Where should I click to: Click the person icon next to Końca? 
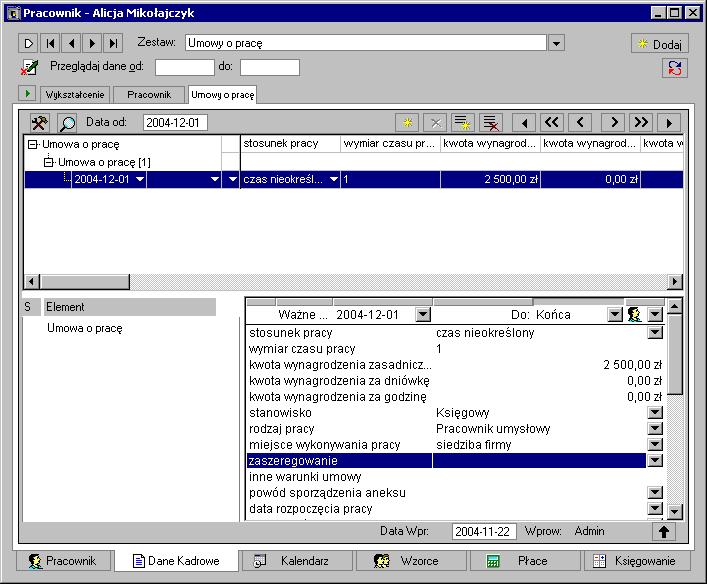click(x=635, y=314)
